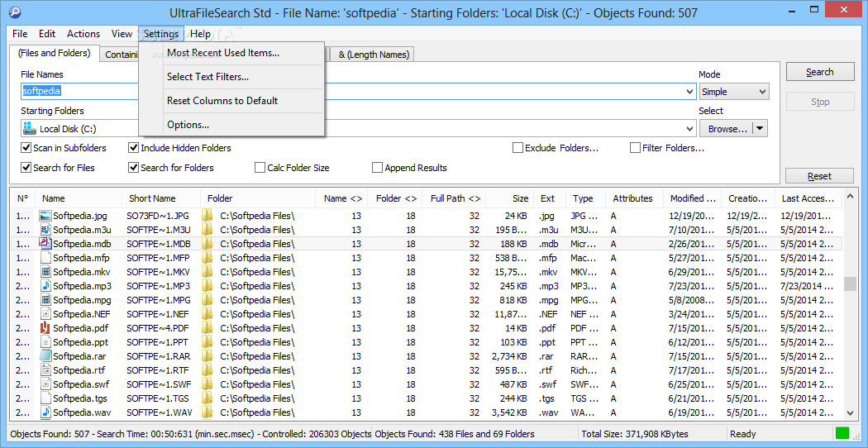Click the green status indicator in status bar
Image resolution: width=868 pixels, height=448 pixels.
[x=842, y=434]
